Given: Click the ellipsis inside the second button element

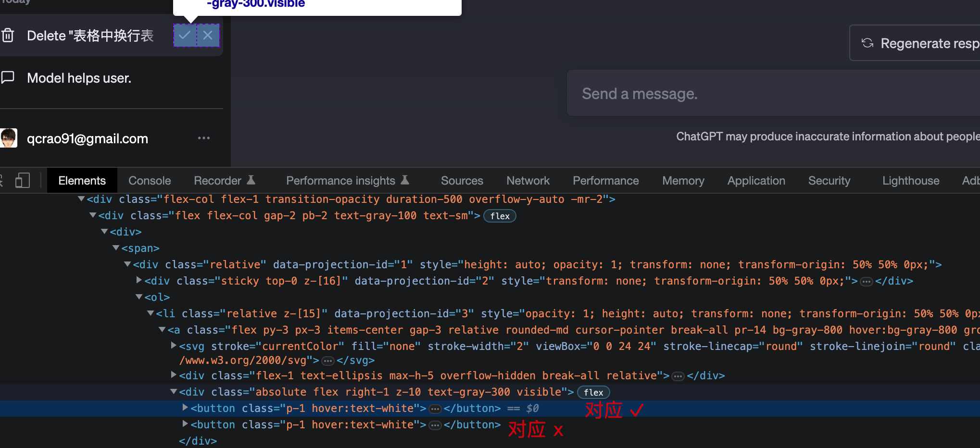Looking at the screenshot, I should pos(435,425).
